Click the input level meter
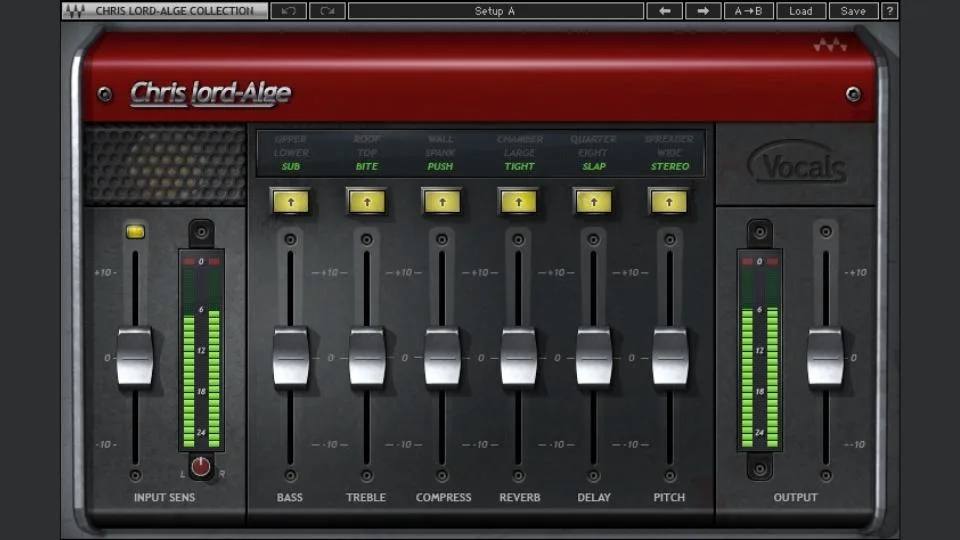Screen dimensions: 960x540 pyautogui.click(x=201, y=350)
